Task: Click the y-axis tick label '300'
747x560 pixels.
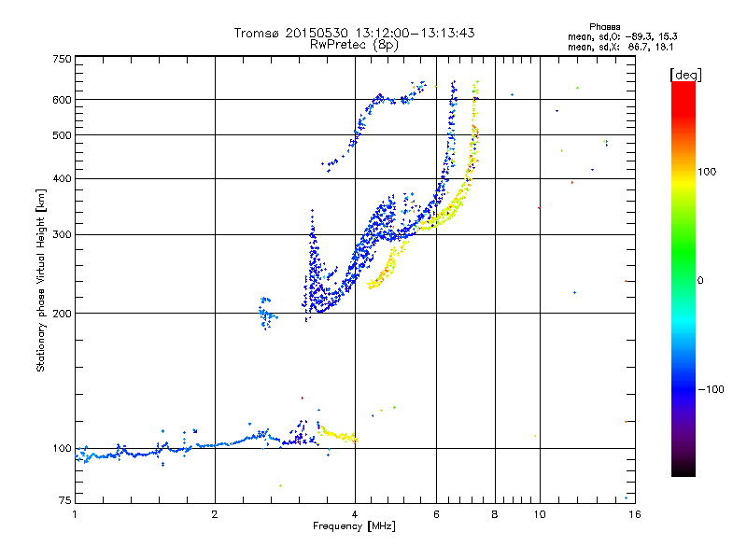Action: tap(62, 235)
